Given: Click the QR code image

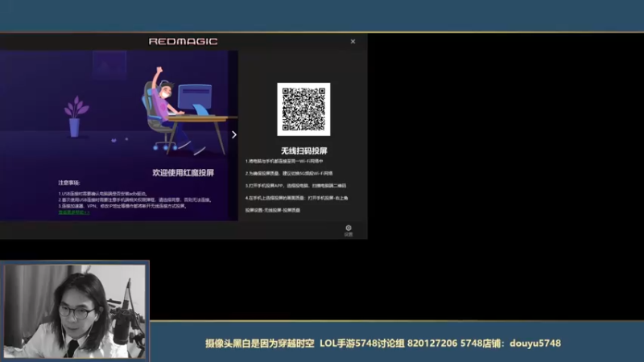Looking at the screenshot, I should (x=303, y=109).
